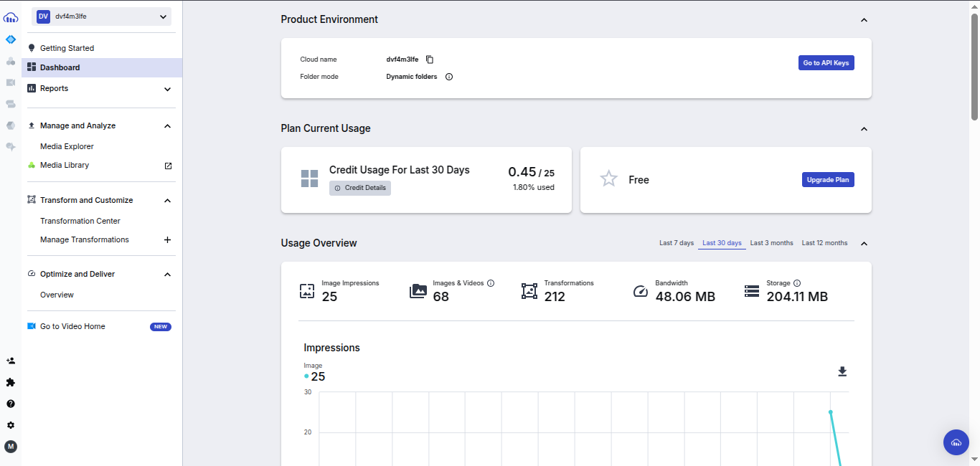Collapse the Product Environment panel
Viewport: 980px width, 466px height.
pos(864,20)
